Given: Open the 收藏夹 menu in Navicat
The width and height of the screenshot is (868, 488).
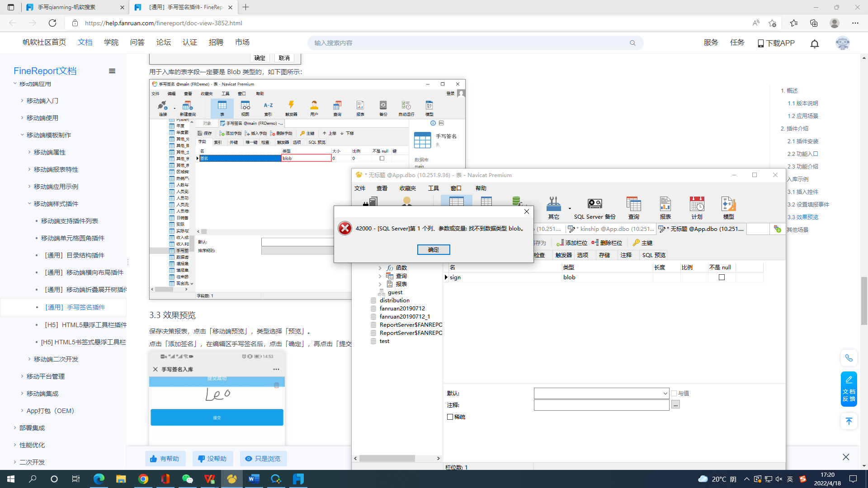Looking at the screenshot, I should point(408,188).
